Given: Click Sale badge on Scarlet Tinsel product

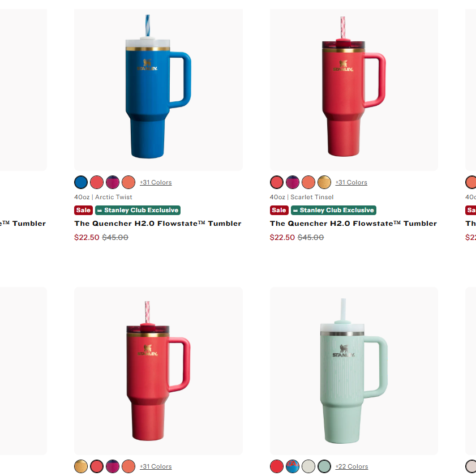Looking at the screenshot, I should (x=279, y=210).
